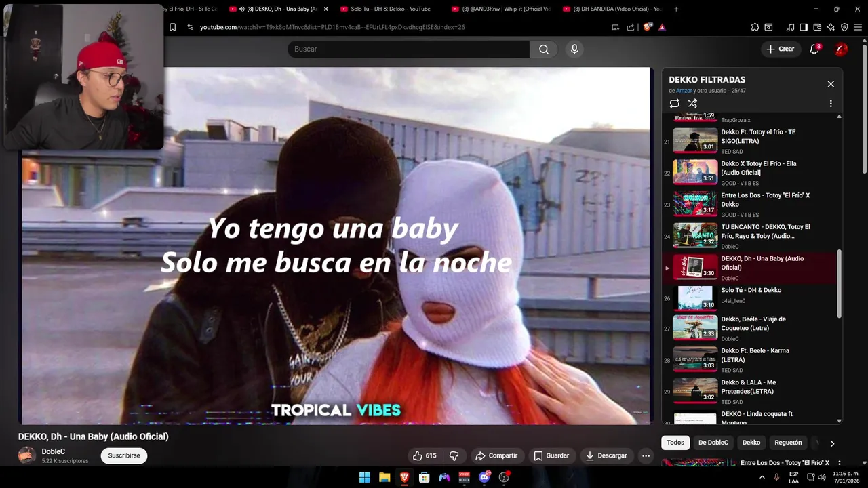Play TU ENCANTO playlist video
Image resolution: width=868 pixels, height=488 pixels.
(749, 236)
